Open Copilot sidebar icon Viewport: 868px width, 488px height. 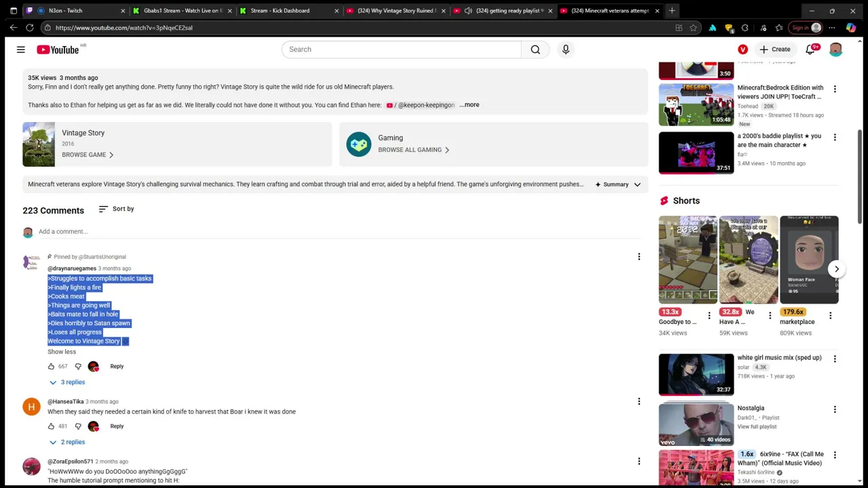click(x=851, y=28)
